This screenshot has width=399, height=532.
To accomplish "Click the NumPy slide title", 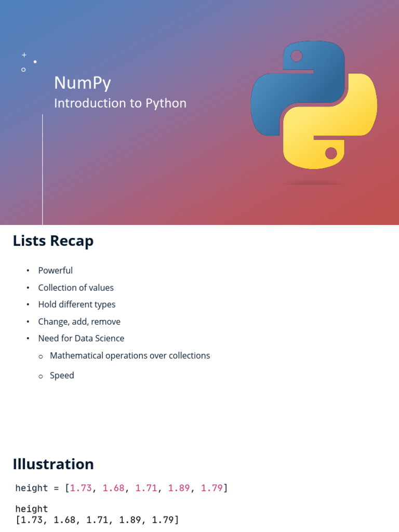I will [x=83, y=83].
